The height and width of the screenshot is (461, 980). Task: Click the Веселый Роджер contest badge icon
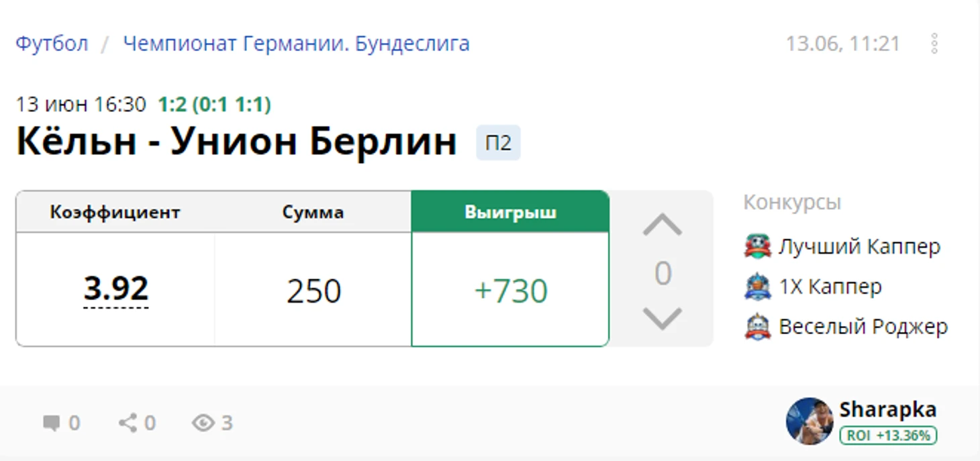point(758,327)
